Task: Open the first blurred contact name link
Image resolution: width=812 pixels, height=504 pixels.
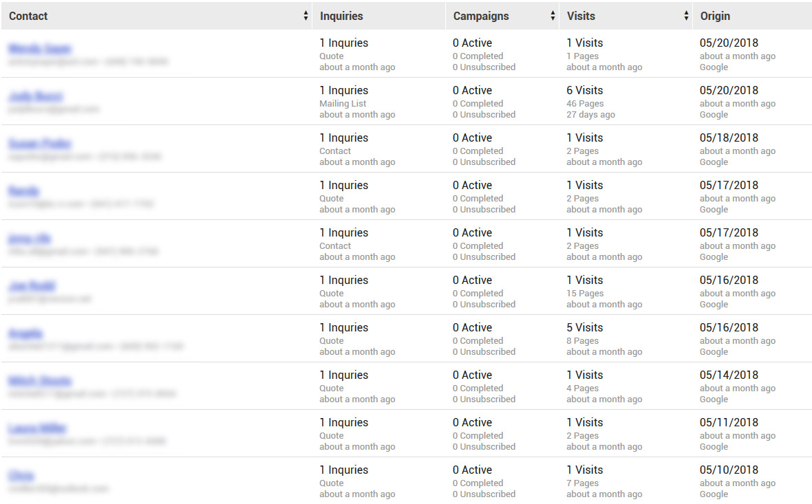Action: (x=40, y=49)
